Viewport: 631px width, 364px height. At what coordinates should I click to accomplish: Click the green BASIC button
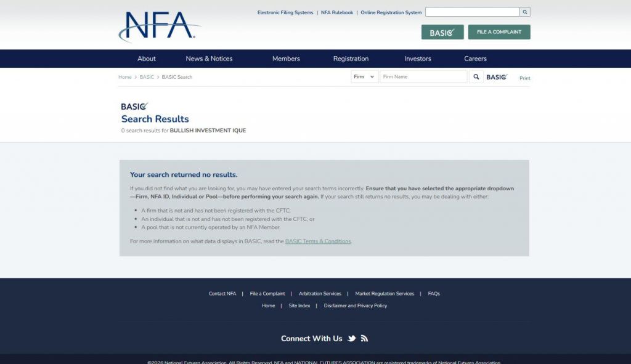coord(442,32)
